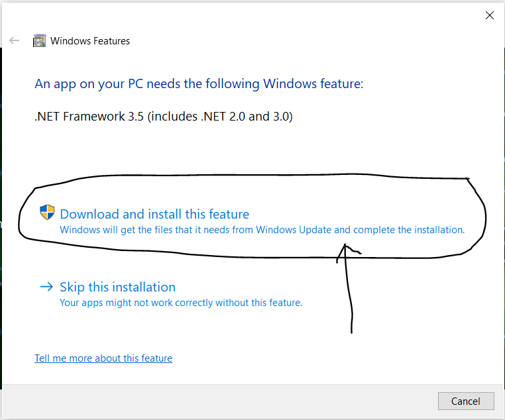Viewport: 505px width, 420px height.
Task: Click the arrow beside Skip this installation
Action: tap(46, 286)
